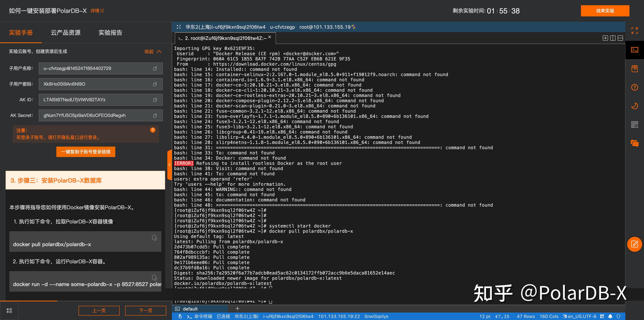Copy the sub-user name field value

pos(155,68)
